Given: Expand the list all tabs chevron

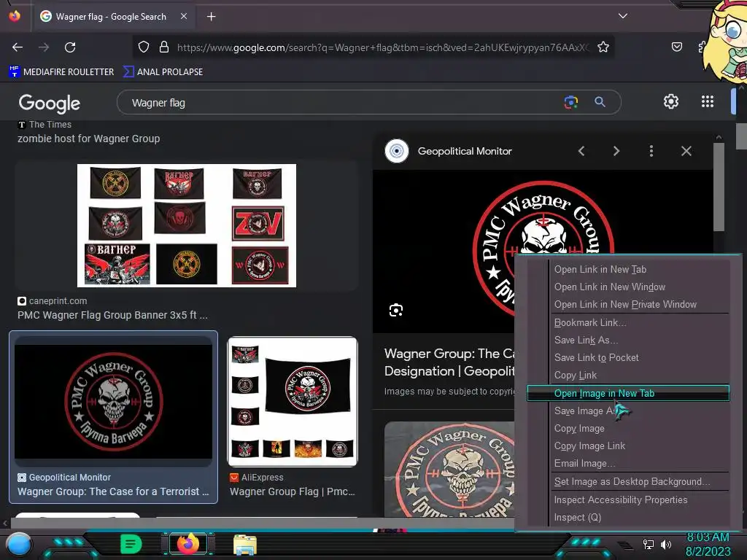Looking at the screenshot, I should click(623, 16).
